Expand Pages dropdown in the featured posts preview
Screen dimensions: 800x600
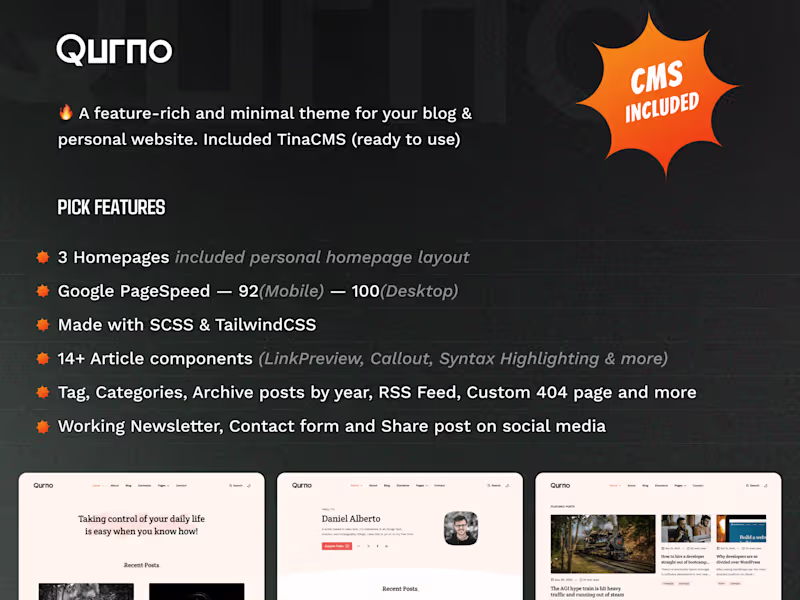(x=680, y=486)
